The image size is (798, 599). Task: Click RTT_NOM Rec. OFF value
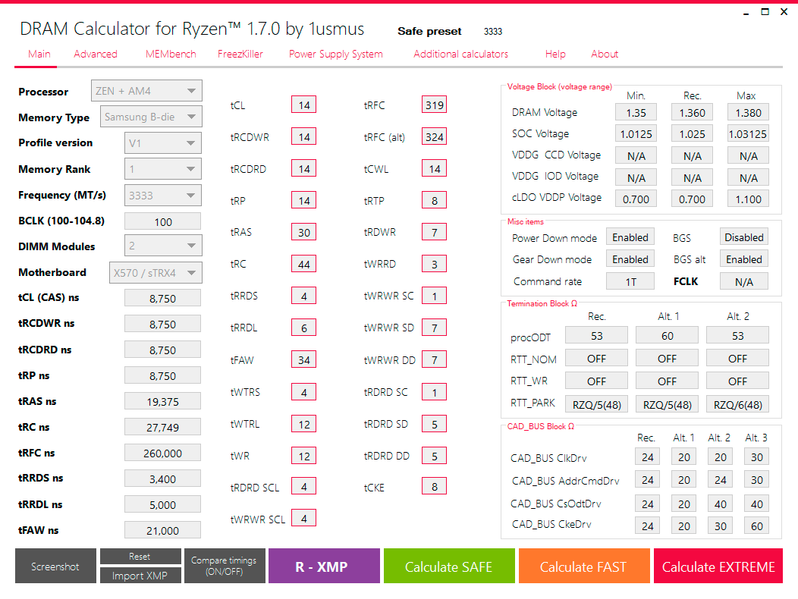tap(596, 359)
